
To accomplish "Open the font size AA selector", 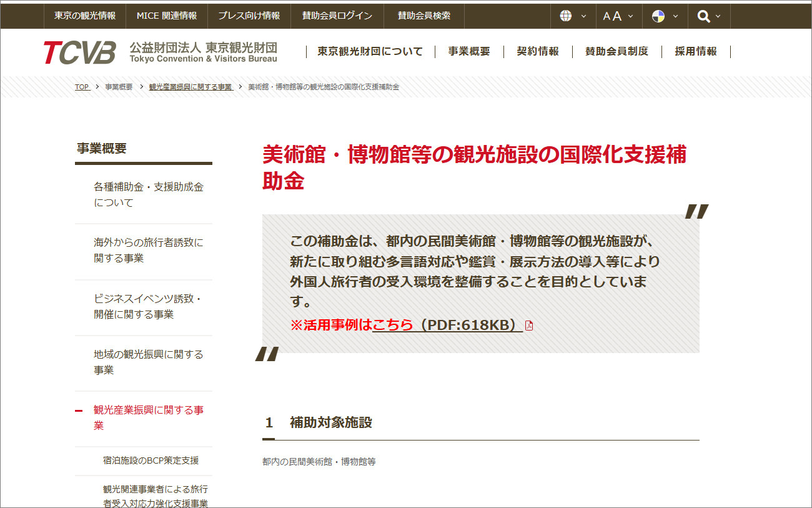I will click(x=612, y=16).
